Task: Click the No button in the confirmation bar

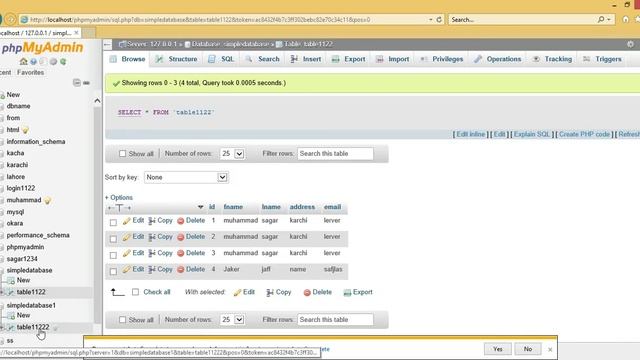Action: point(528,349)
